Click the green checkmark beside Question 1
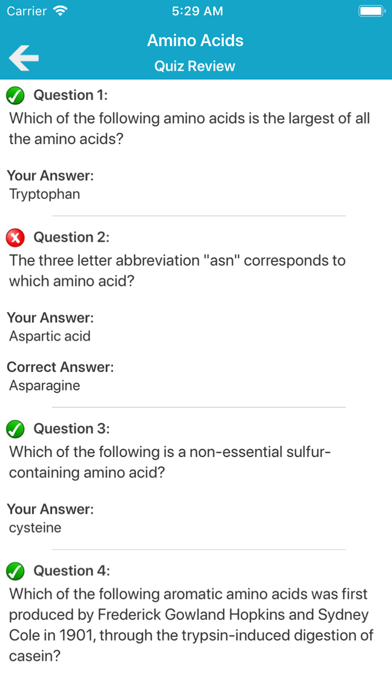 click(x=15, y=95)
